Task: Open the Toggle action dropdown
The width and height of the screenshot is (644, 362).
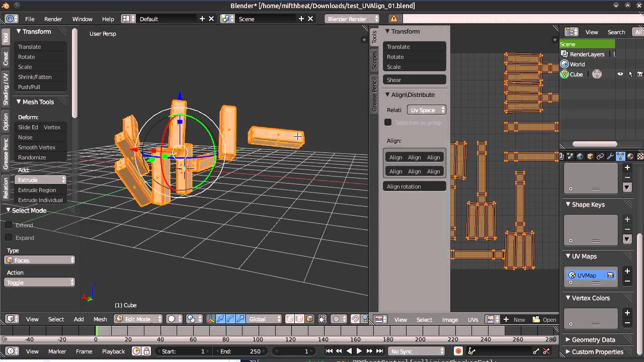Action: 40,282
